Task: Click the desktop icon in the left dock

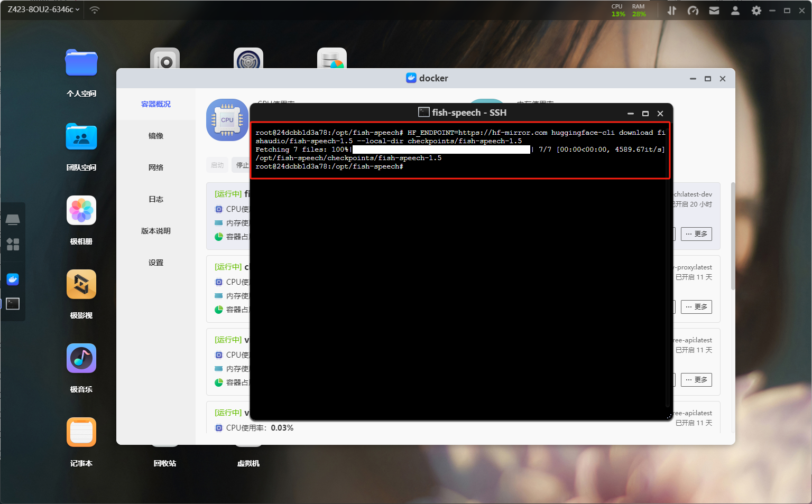Action: (13, 219)
